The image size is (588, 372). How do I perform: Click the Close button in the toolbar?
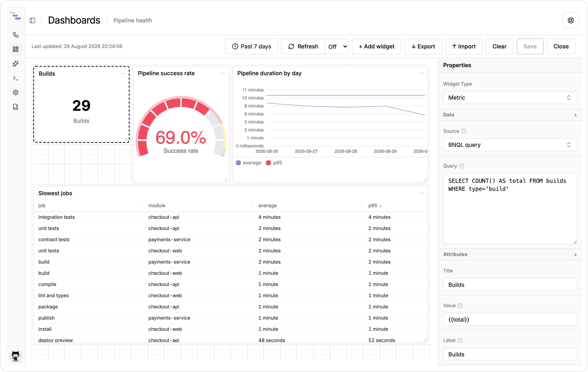(561, 46)
